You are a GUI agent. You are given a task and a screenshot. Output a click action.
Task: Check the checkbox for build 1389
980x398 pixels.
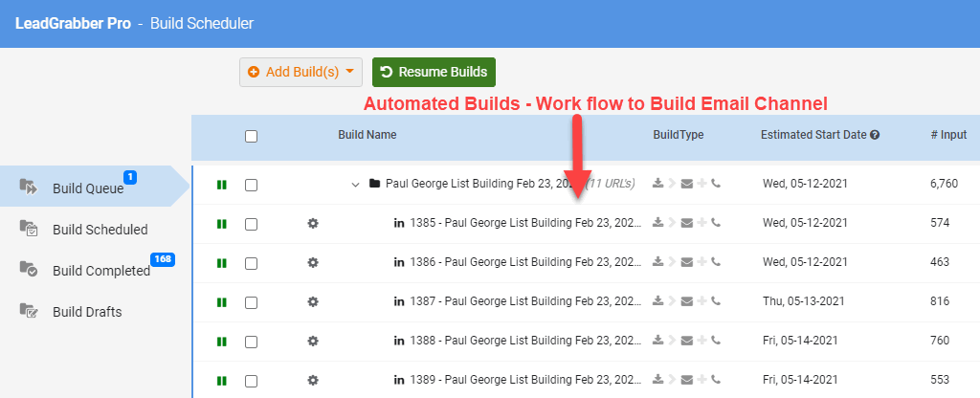(252, 381)
